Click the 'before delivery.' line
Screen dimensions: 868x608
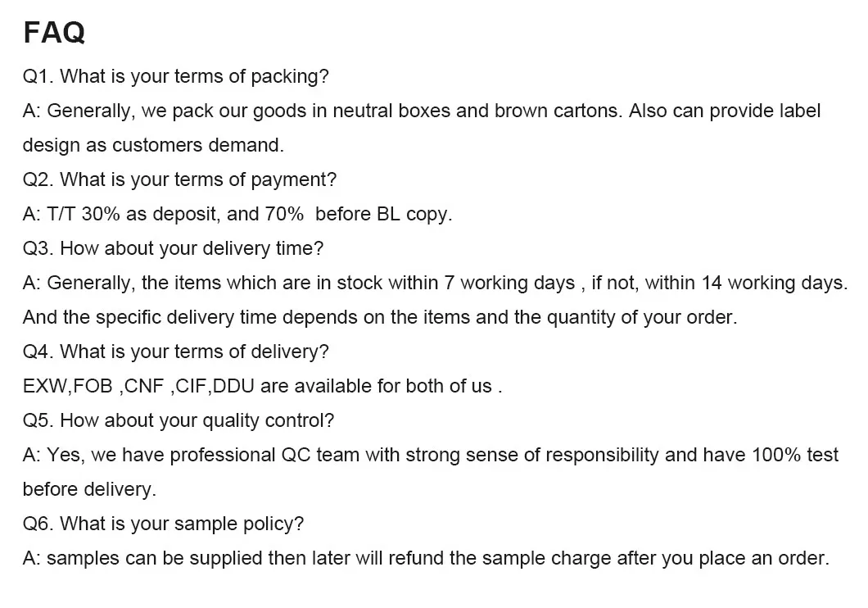pos(90,489)
